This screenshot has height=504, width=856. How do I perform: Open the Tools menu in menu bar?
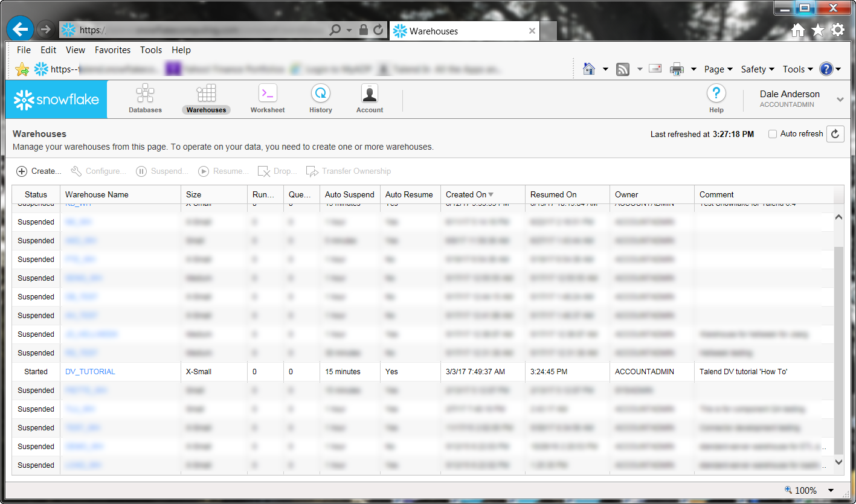(x=151, y=50)
